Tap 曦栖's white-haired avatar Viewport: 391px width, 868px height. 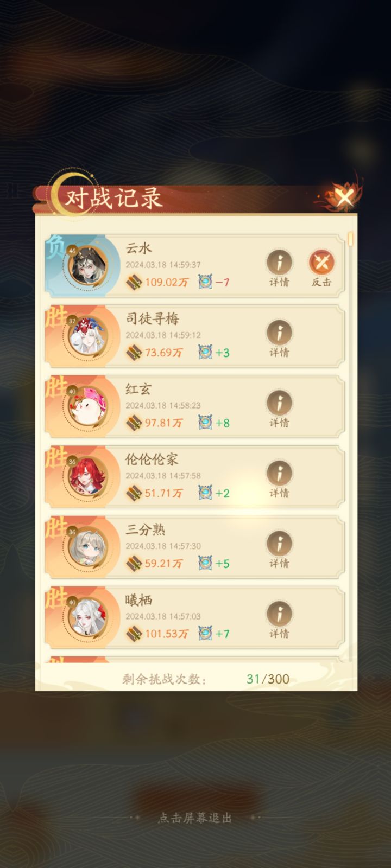tap(87, 617)
